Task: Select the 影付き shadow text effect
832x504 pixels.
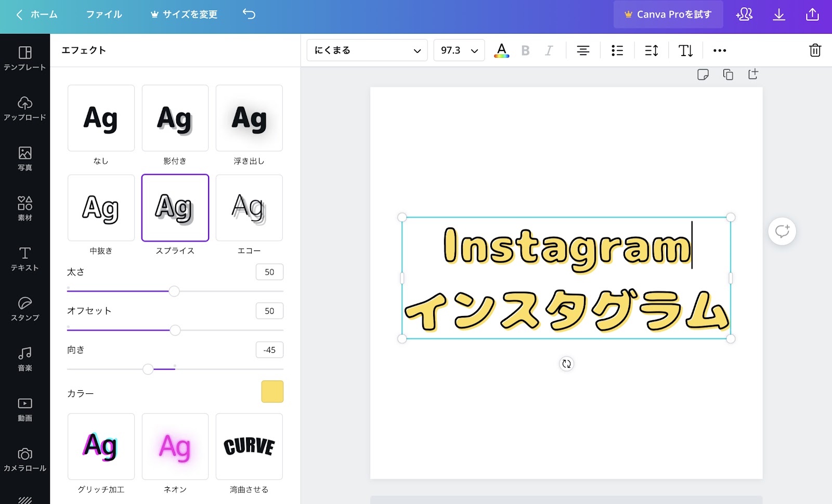Action: point(175,118)
